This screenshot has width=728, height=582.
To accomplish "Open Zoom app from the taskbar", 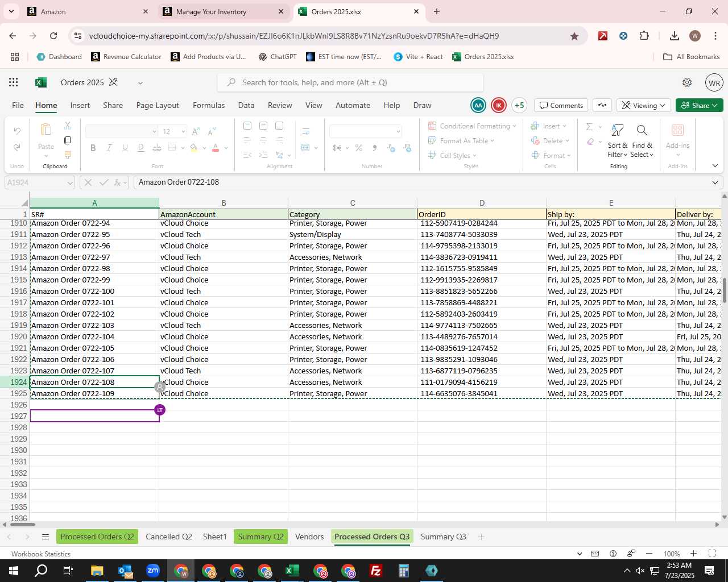I will tap(153, 571).
